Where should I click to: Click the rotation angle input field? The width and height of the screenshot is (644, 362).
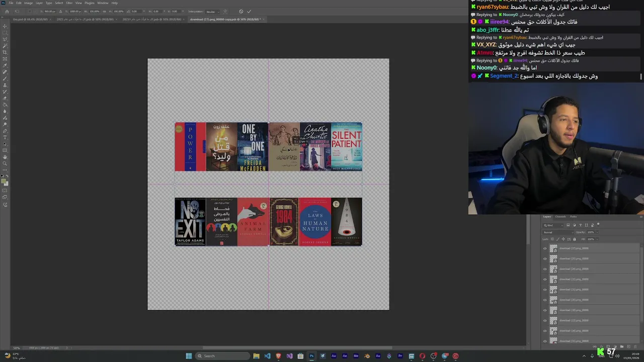click(137, 11)
